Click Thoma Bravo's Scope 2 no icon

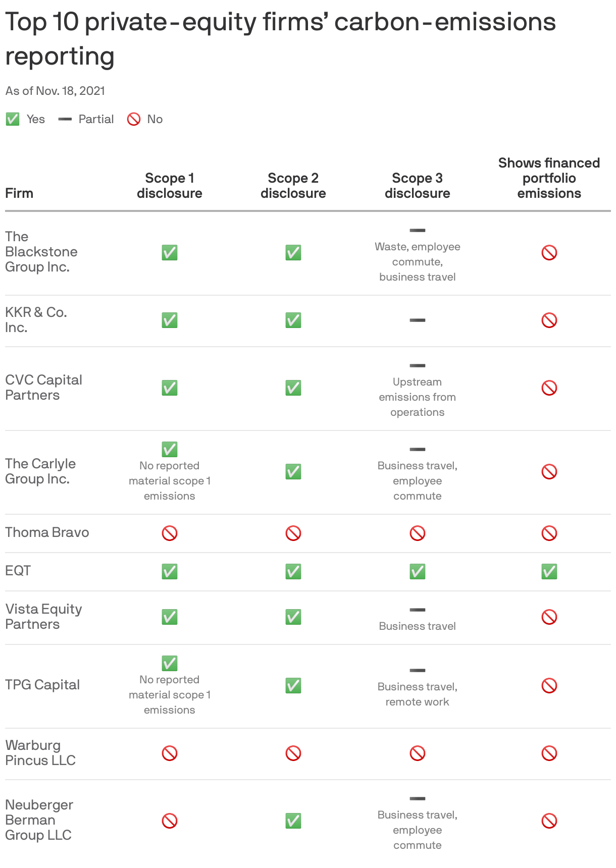tap(293, 533)
